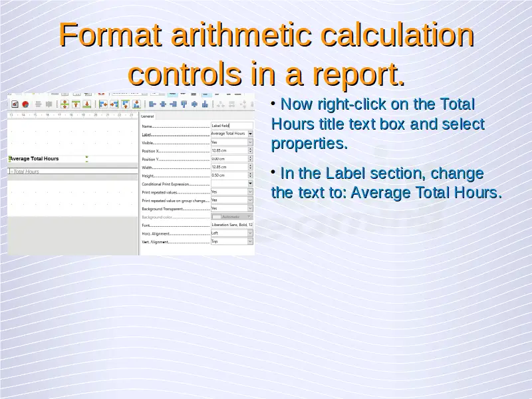This screenshot has height=399, width=532.
Task: Click the bullet text starting Now right-click
Action: coord(378,124)
